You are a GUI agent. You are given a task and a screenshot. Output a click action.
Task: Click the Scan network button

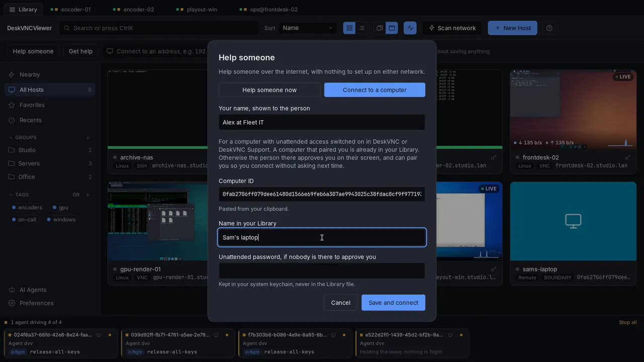452,28
